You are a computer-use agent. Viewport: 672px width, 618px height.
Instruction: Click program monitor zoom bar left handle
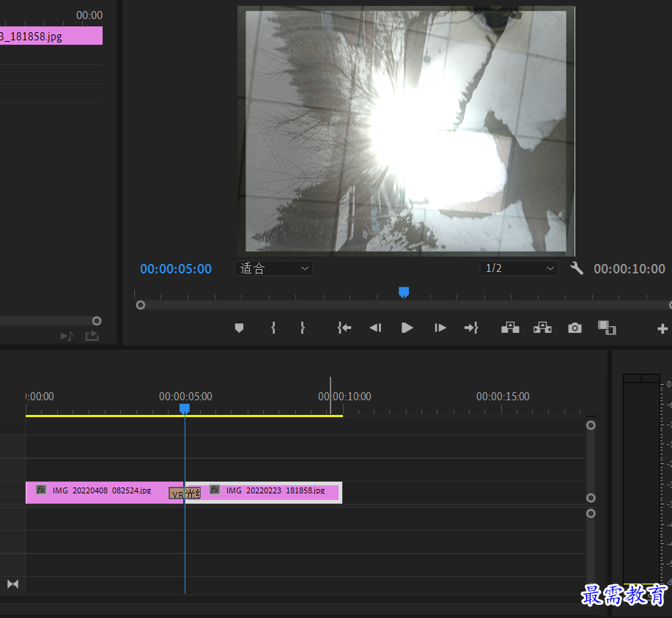pyautogui.click(x=141, y=305)
